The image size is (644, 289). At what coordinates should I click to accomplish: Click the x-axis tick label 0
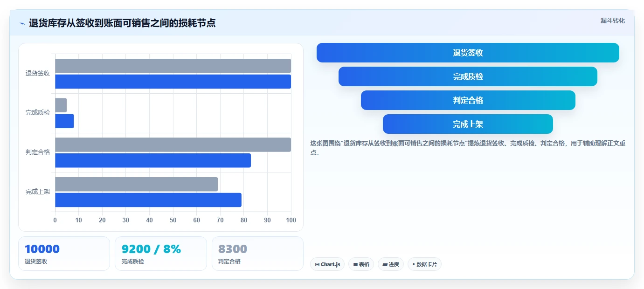pos(55,220)
